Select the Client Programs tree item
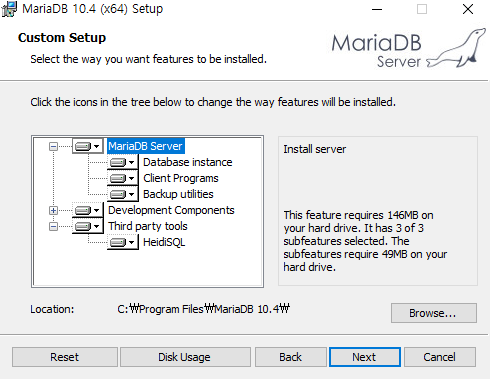This screenshot has height=379, width=490. coord(181,178)
